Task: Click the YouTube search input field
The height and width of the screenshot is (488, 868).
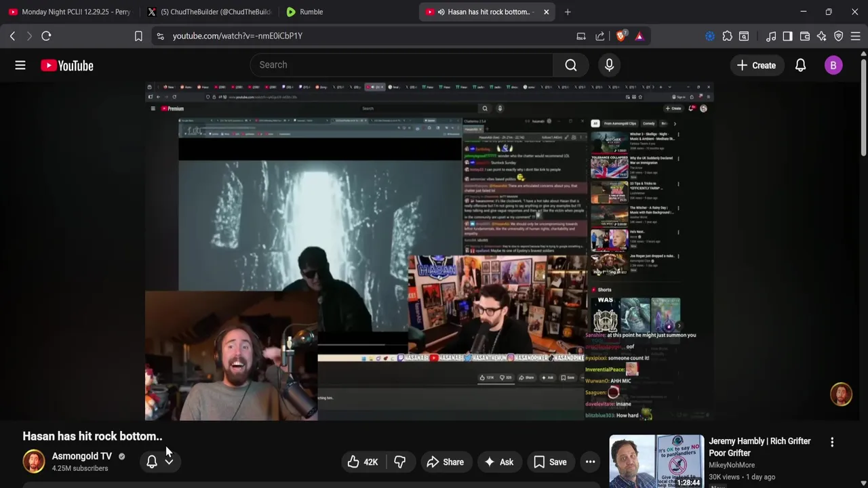Action: (401, 65)
